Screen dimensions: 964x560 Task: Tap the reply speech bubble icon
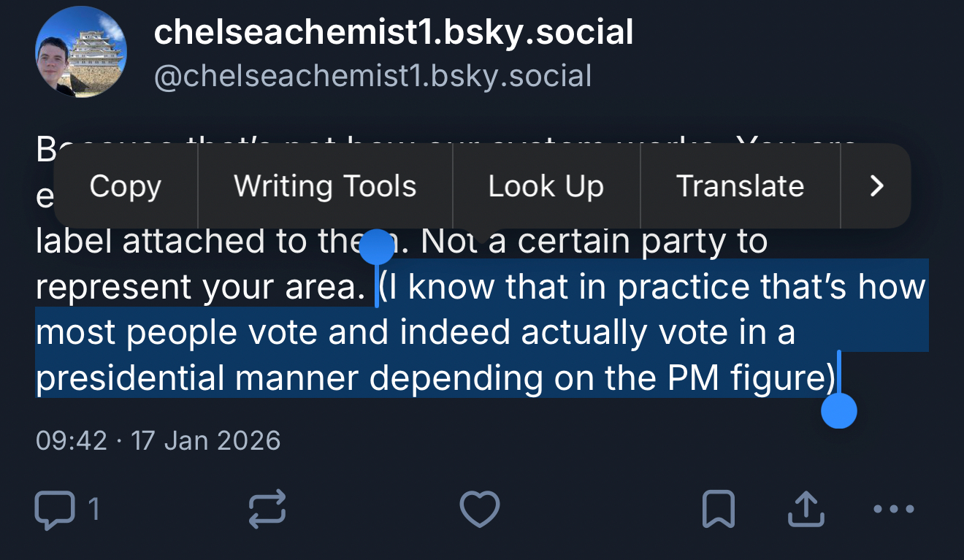(55, 509)
